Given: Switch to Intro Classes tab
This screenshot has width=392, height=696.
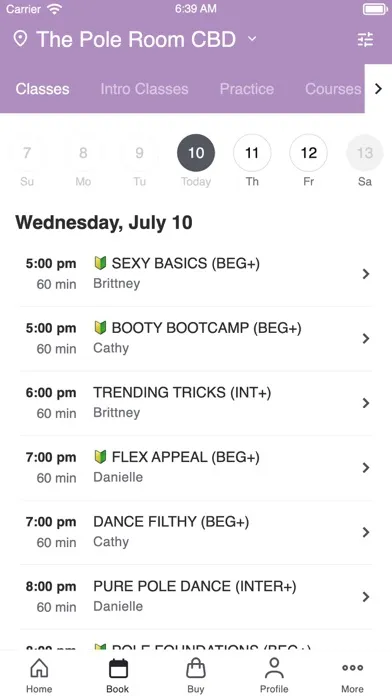Looking at the screenshot, I should tap(144, 89).
